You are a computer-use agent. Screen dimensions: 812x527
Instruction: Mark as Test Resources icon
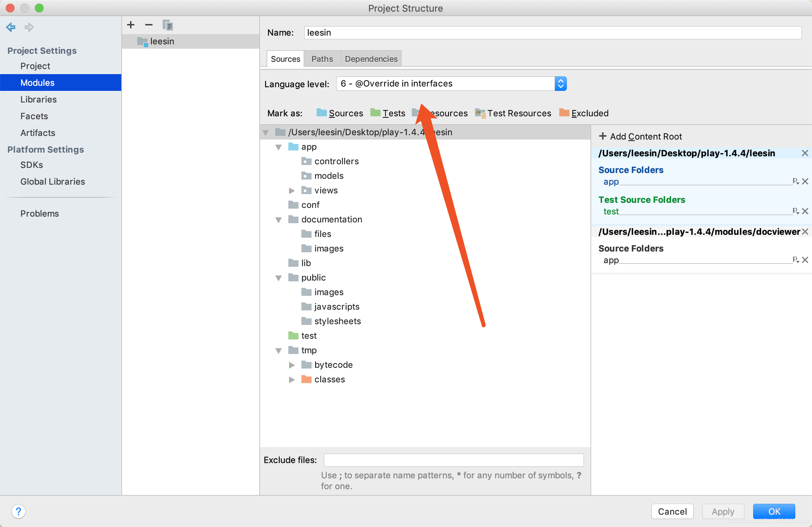coord(480,113)
